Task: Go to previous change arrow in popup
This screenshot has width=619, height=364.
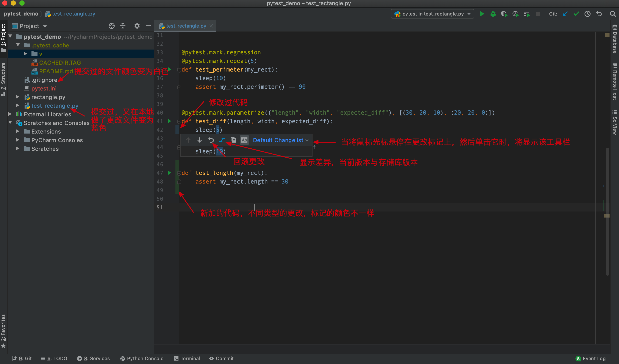Action: 188,140
